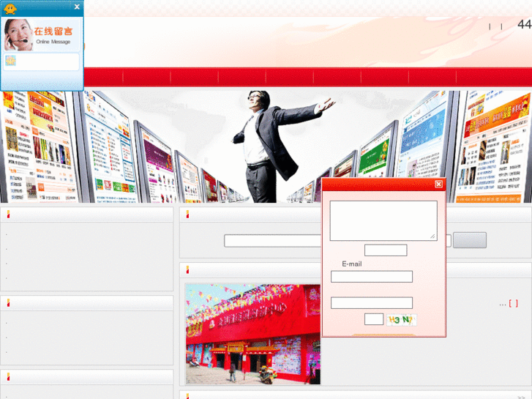The image size is (532, 399).
Task: Click the search input field in middle panel
Action: pyautogui.click(x=273, y=241)
